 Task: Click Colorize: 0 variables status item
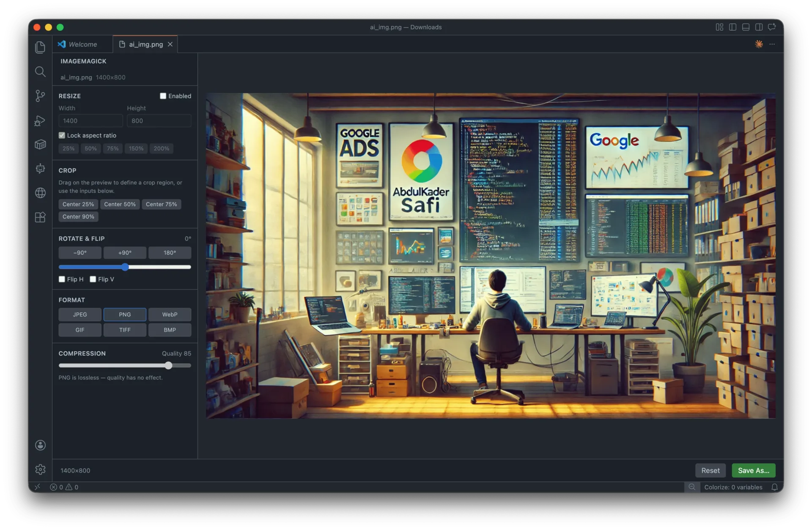(x=733, y=487)
